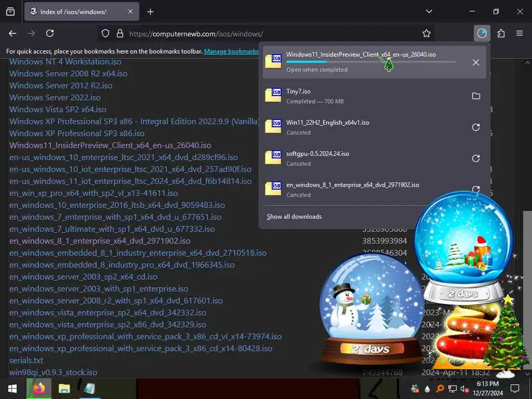Click Windows XP Integral Edition 2022.9.9 link
This screenshot has width=532, height=399.
tap(135, 122)
